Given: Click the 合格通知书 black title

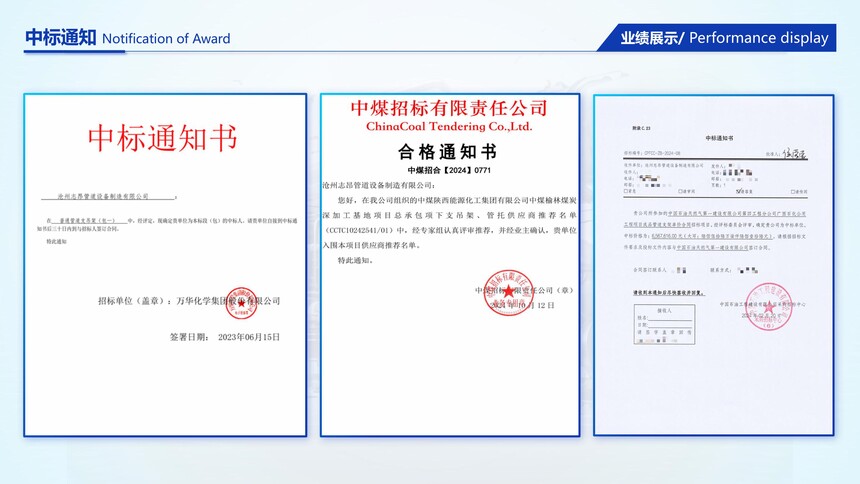Looking at the screenshot, I should pos(448,151).
